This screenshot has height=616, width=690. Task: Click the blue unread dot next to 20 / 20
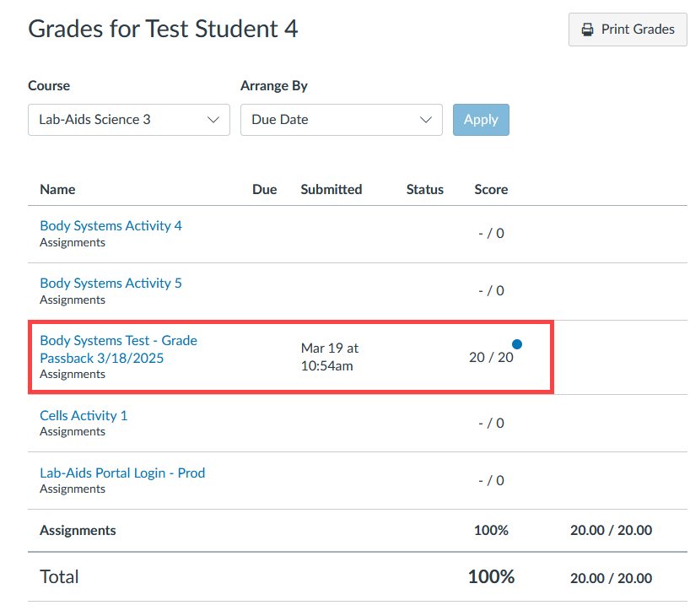517,344
